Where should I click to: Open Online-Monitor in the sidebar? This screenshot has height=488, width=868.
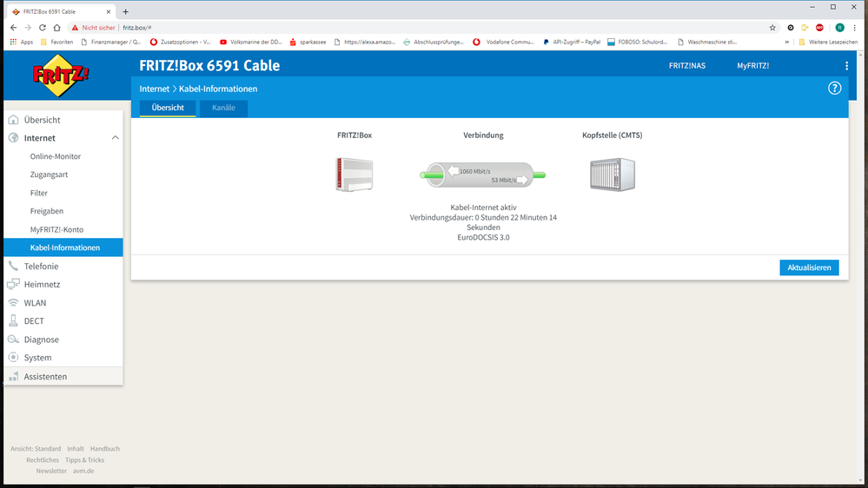[56, 156]
